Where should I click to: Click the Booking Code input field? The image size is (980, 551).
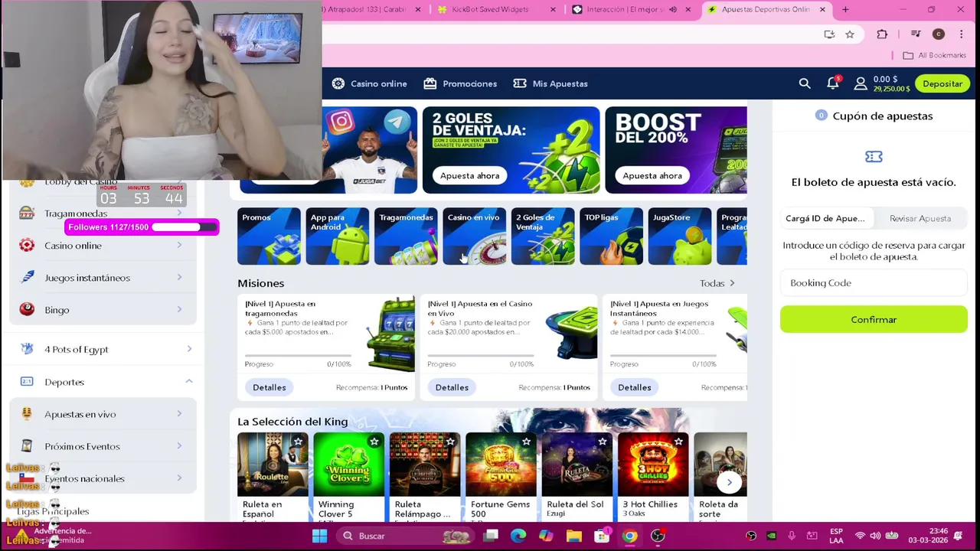[874, 283]
